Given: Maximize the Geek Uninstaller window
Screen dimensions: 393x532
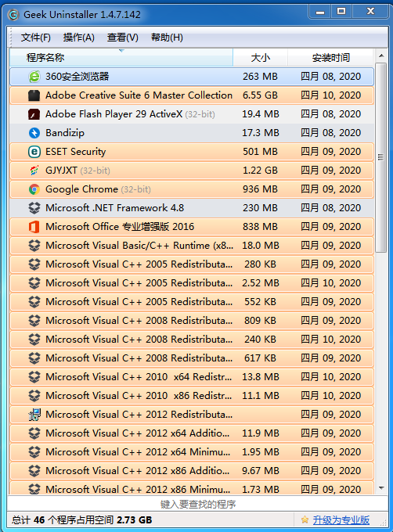Looking at the screenshot, I should 341,12.
